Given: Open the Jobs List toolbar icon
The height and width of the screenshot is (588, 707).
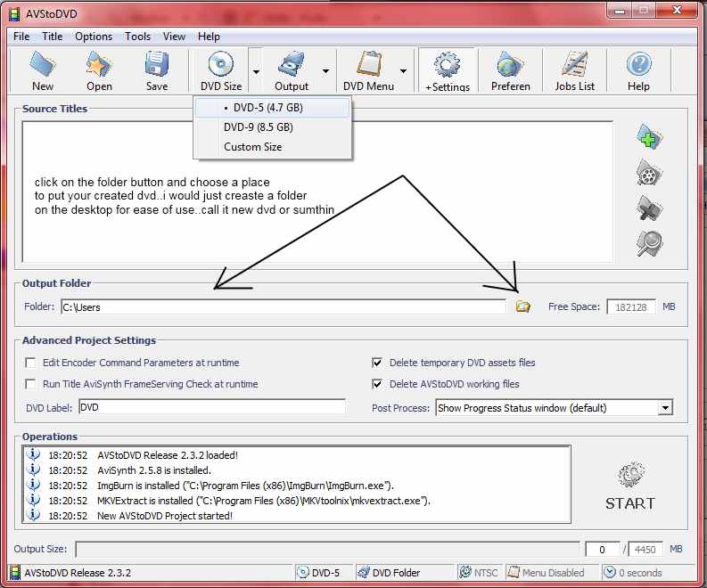Looking at the screenshot, I should 574,71.
